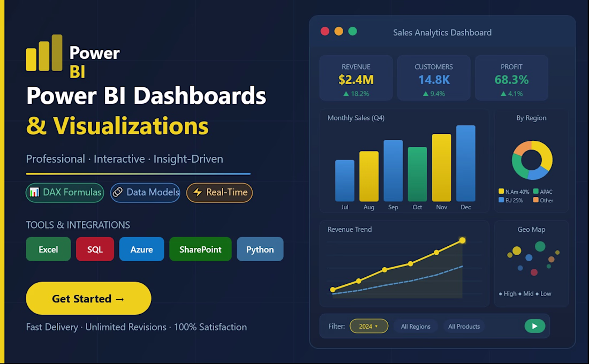Click the Revenue Trend heading
Screen dimensions: 589x364
pyautogui.click(x=349, y=229)
